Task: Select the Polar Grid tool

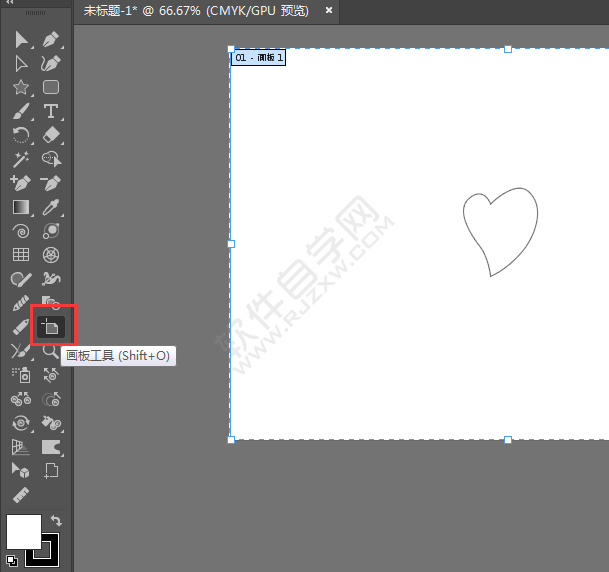Action: pyautogui.click(x=51, y=255)
